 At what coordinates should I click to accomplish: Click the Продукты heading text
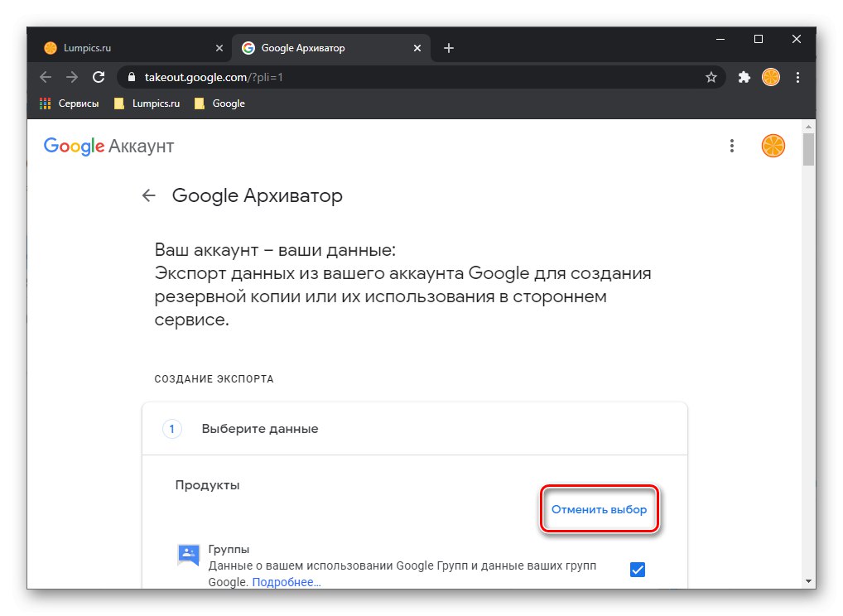(x=207, y=485)
